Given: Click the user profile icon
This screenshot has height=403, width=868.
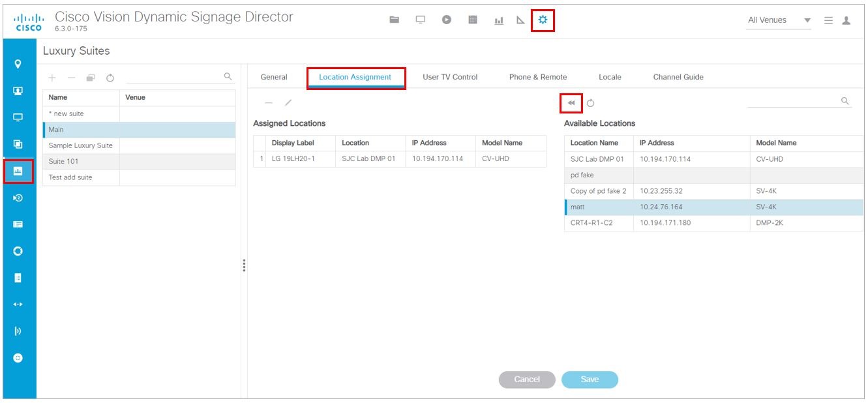Looking at the screenshot, I should pos(846,20).
